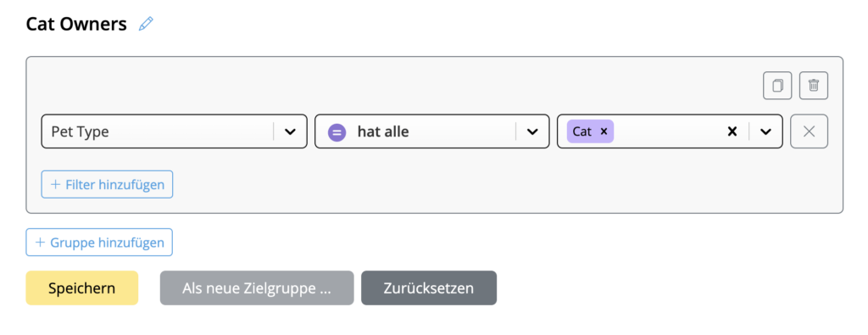Click the plus icon in Filter hinzufügen

[x=55, y=184]
